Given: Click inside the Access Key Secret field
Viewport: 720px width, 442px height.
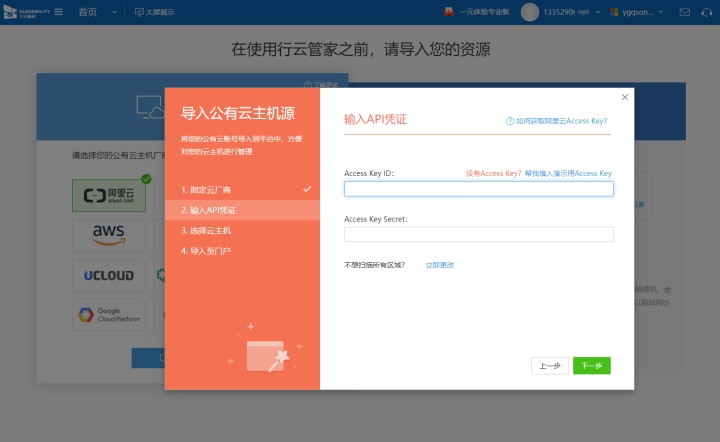Looking at the screenshot, I should [478, 234].
